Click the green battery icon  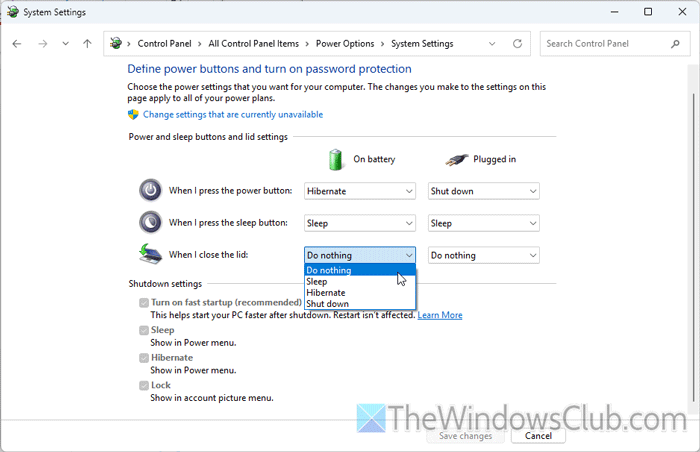point(335,160)
